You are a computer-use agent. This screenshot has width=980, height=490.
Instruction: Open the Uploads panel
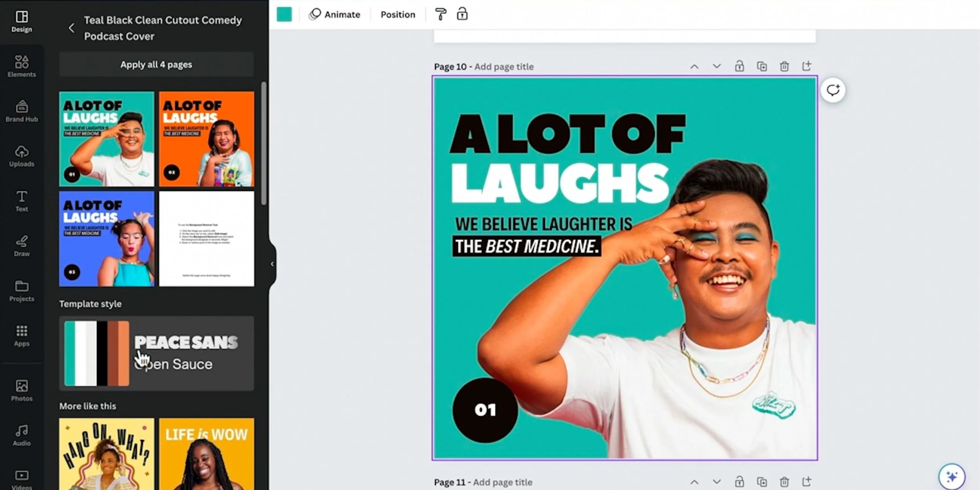(x=22, y=156)
